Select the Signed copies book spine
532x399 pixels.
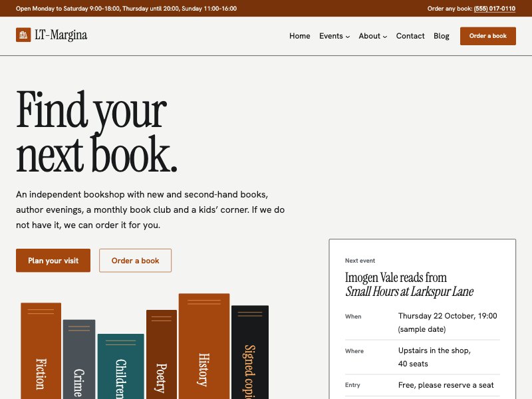click(x=250, y=352)
